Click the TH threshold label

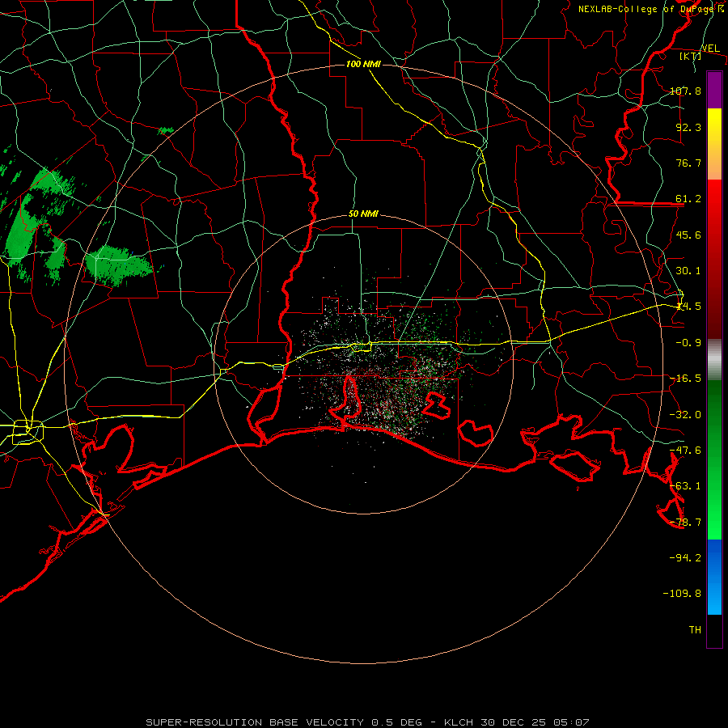[695, 630]
